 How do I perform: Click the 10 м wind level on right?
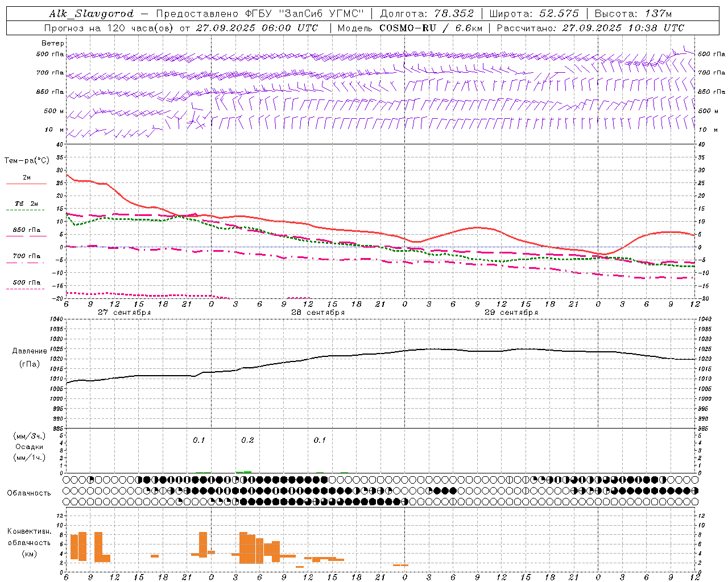click(708, 130)
